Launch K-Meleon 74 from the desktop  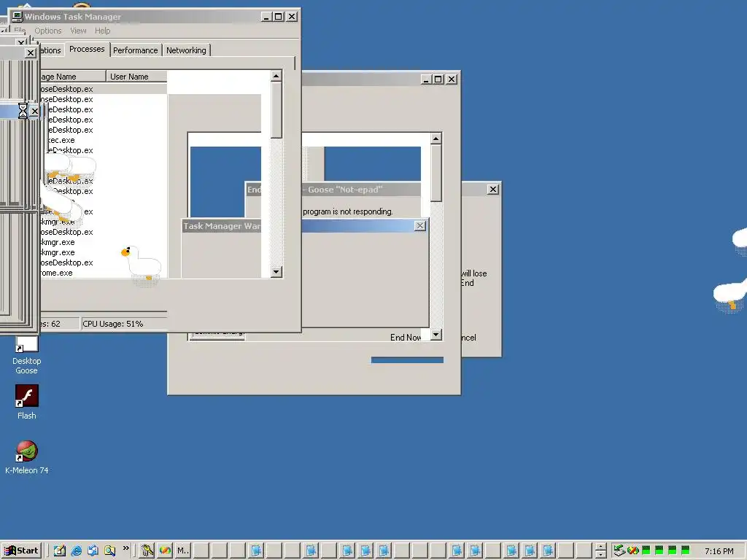(27, 457)
